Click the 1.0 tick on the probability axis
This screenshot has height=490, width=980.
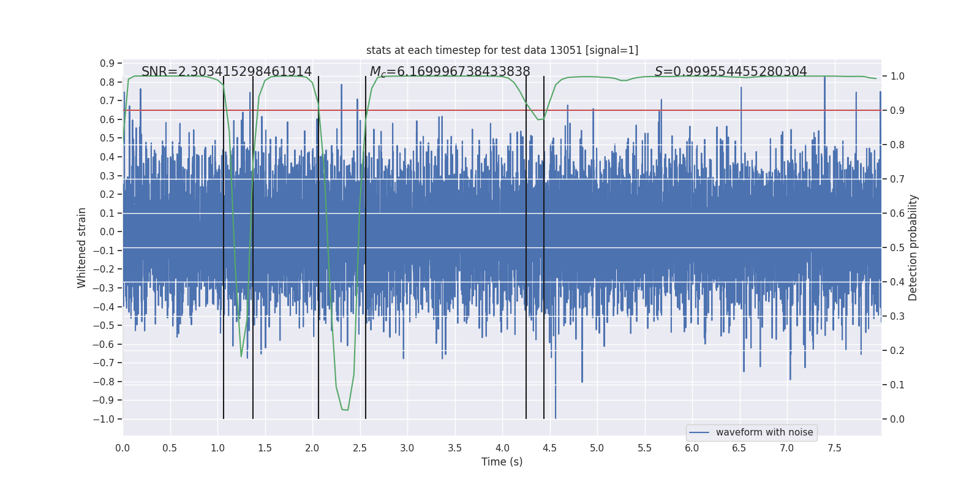point(897,77)
